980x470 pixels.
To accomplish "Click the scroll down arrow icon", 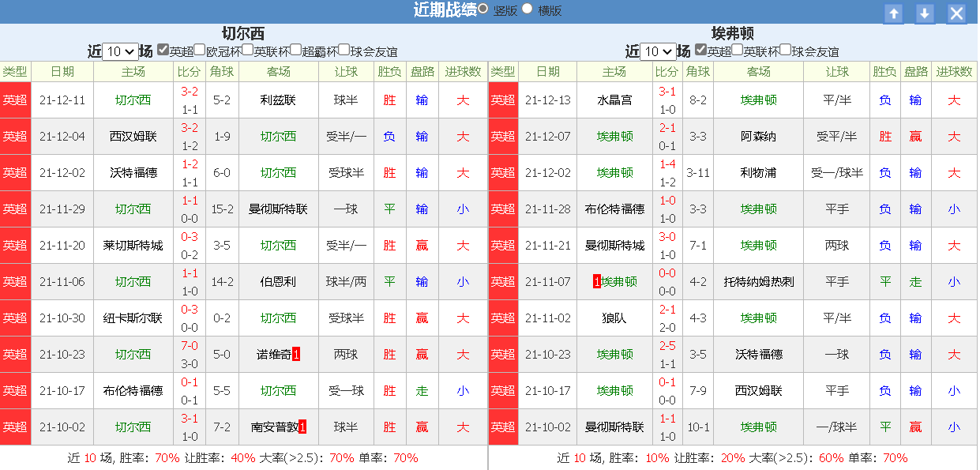I will pyautogui.click(x=925, y=13).
